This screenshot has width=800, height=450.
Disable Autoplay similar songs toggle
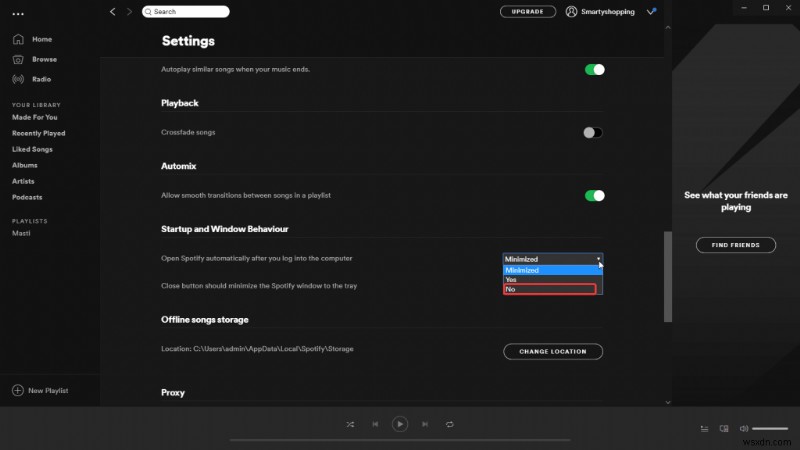click(594, 69)
